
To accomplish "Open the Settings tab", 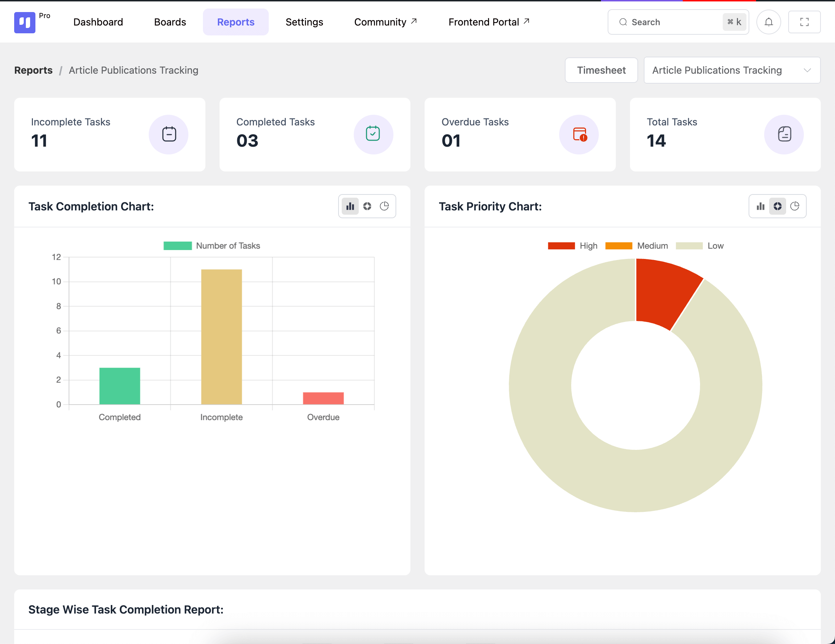I will 304,22.
